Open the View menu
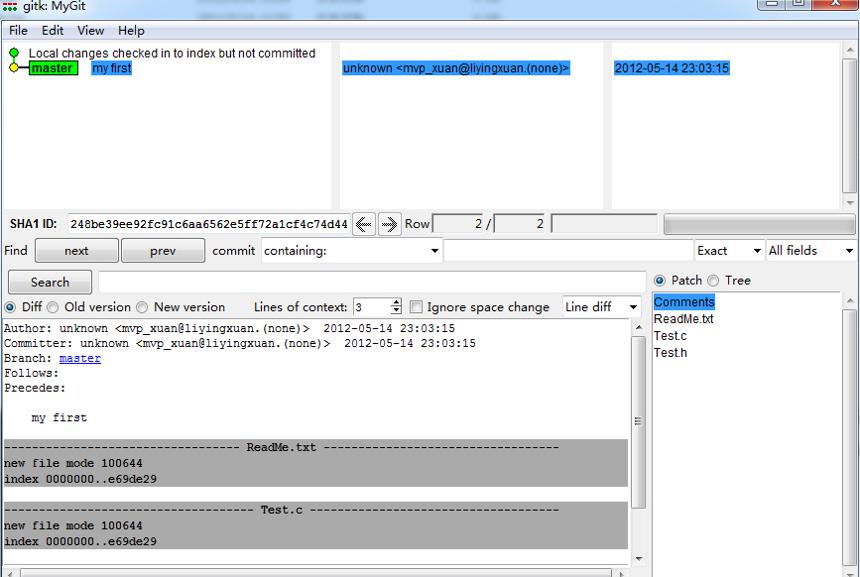The image size is (860, 577). click(90, 31)
